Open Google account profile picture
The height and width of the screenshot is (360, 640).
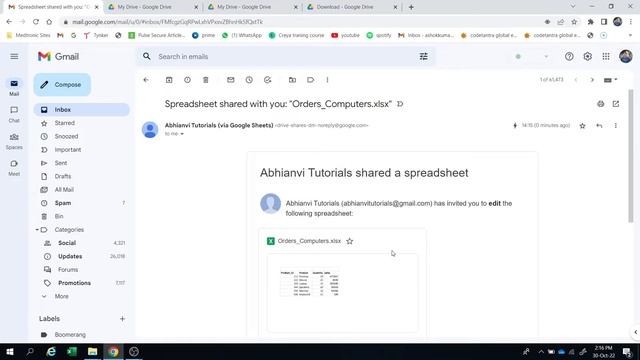click(x=626, y=56)
